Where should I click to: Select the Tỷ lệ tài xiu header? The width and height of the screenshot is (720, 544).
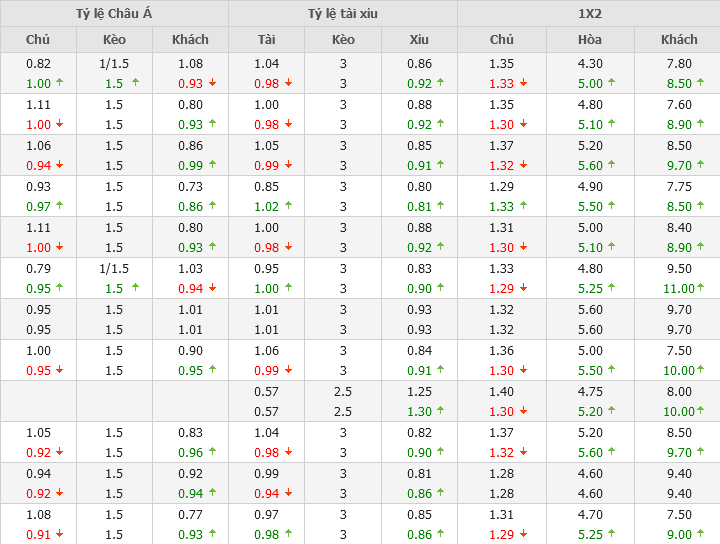[x=343, y=13]
